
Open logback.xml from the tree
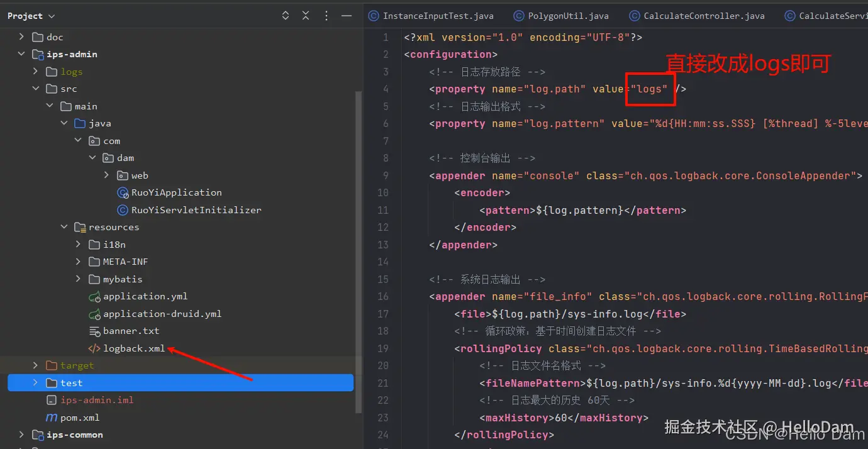(x=134, y=348)
